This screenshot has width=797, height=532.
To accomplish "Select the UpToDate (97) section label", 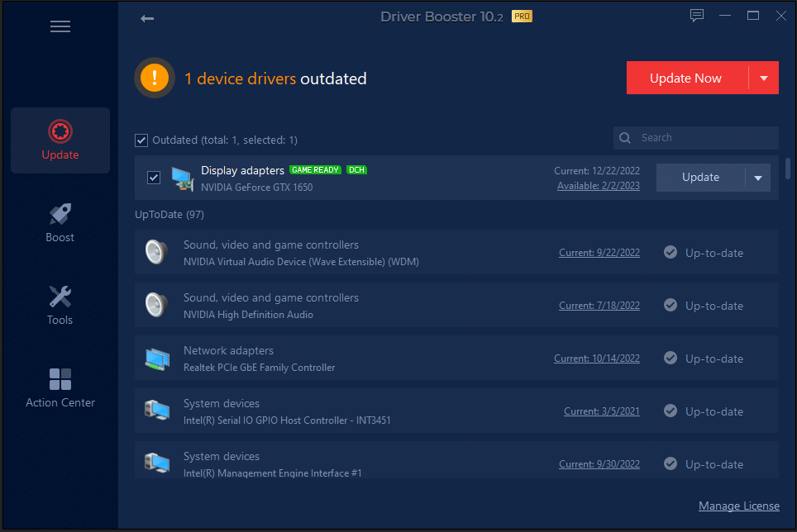I will tap(169, 214).
